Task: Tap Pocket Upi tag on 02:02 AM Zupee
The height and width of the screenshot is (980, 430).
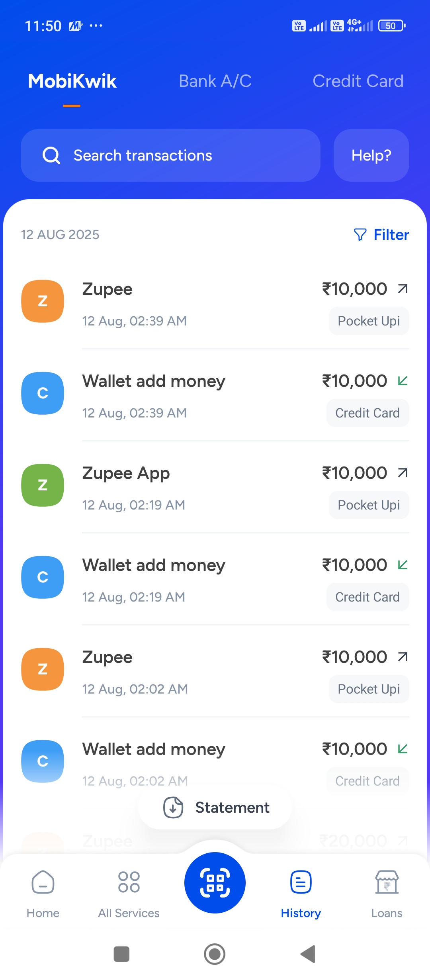Action: click(369, 689)
